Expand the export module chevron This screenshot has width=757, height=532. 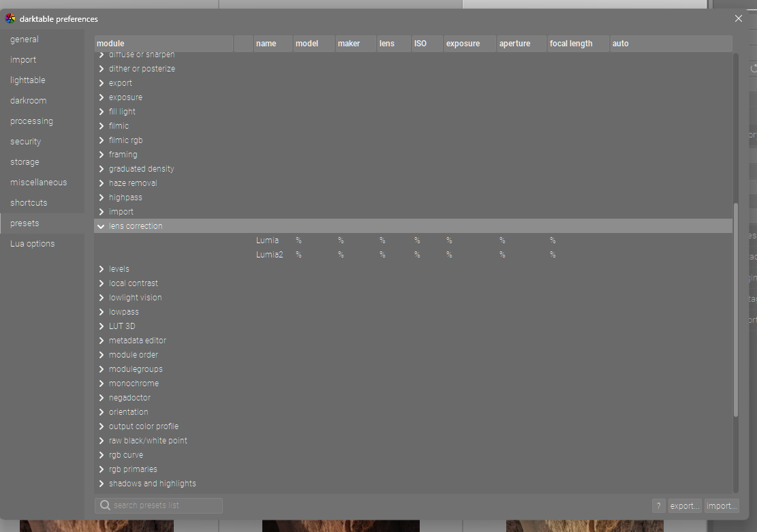point(102,83)
